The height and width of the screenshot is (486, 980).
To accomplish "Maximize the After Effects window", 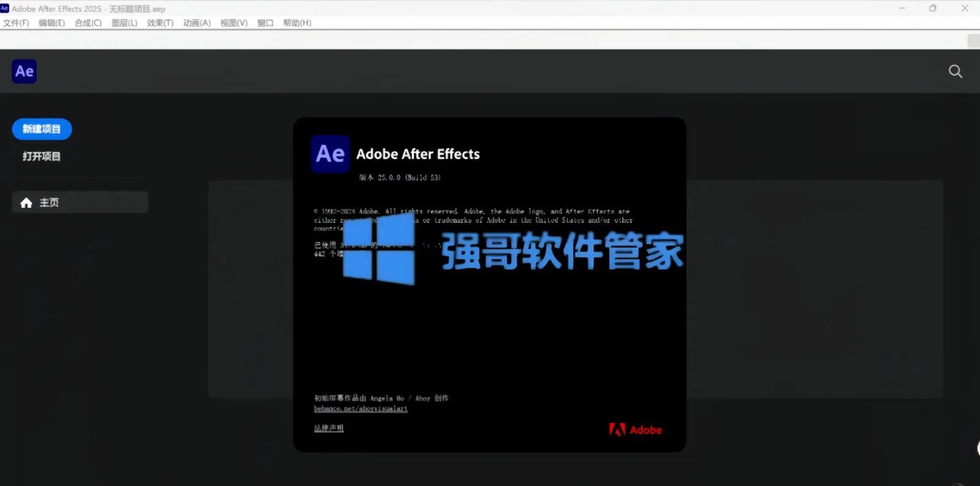I will (933, 9).
